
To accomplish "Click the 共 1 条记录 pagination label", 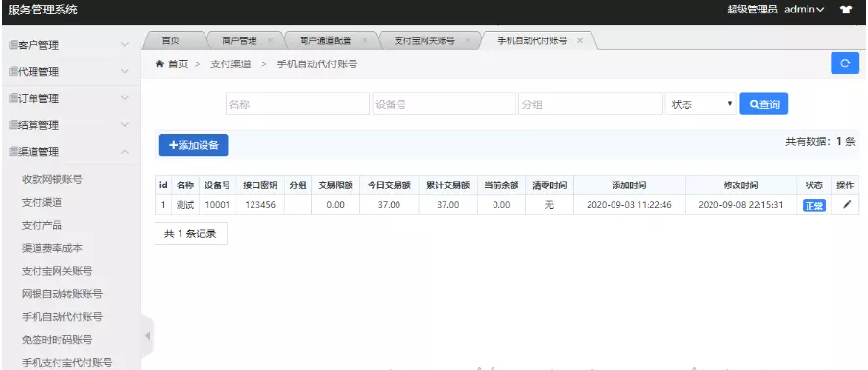I will (190, 234).
